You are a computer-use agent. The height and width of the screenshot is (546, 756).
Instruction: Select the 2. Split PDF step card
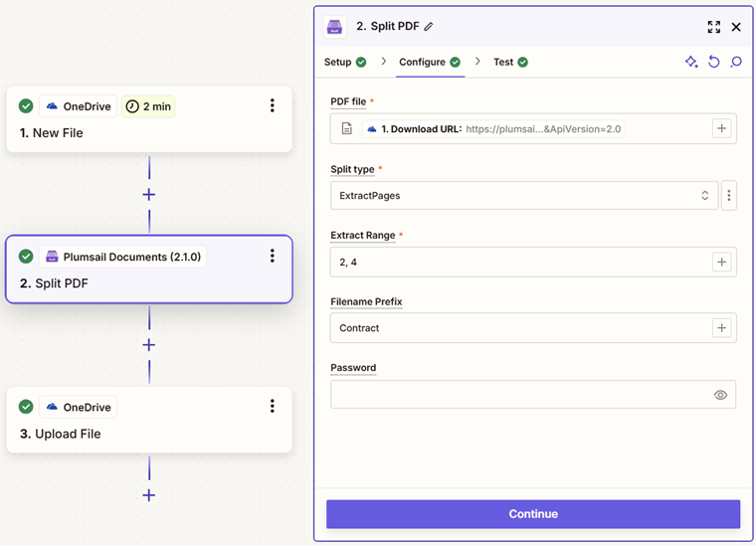click(x=149, y=270)
